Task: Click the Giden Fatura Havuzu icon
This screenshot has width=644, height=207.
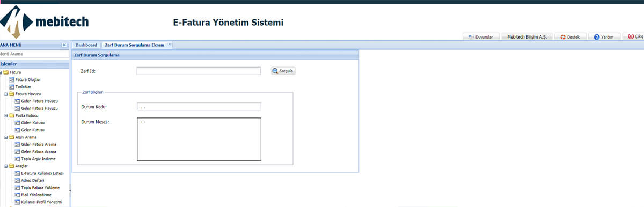Action: [x=17, y=101]
